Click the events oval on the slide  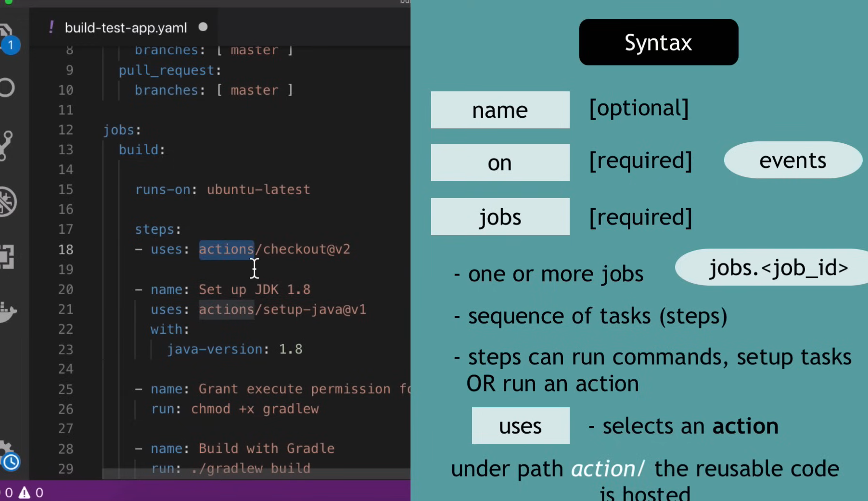tap(792, 160)
